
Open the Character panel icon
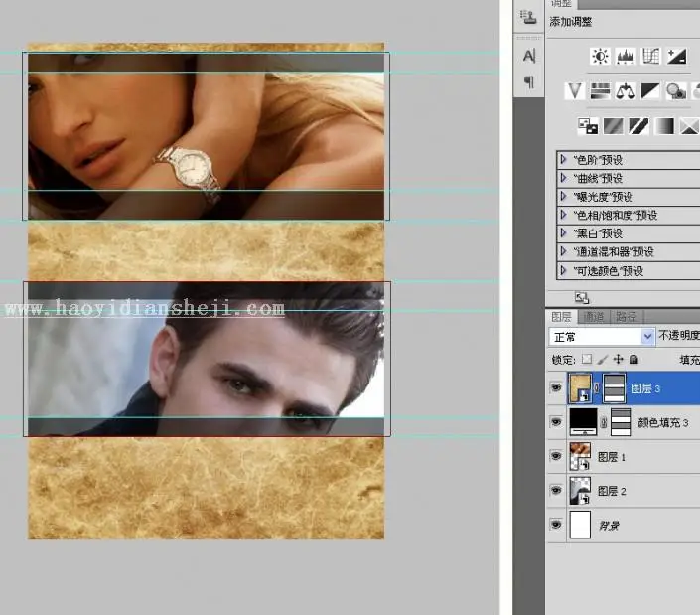click(x=529, y=56)
